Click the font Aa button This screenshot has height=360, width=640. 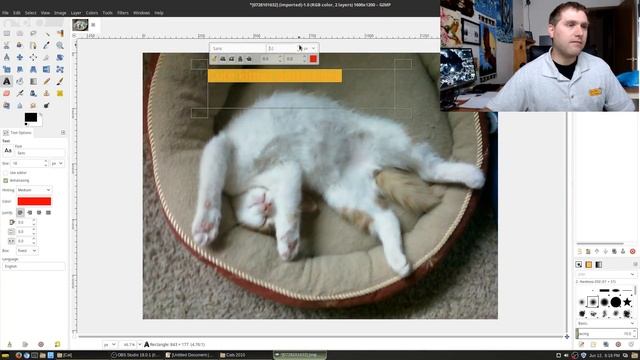pyautogui.click(x=8, y=151)
